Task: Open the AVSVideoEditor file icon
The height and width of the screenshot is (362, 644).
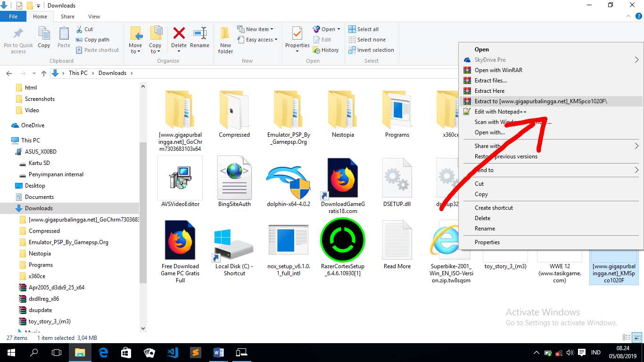Action: click(180, 178)
